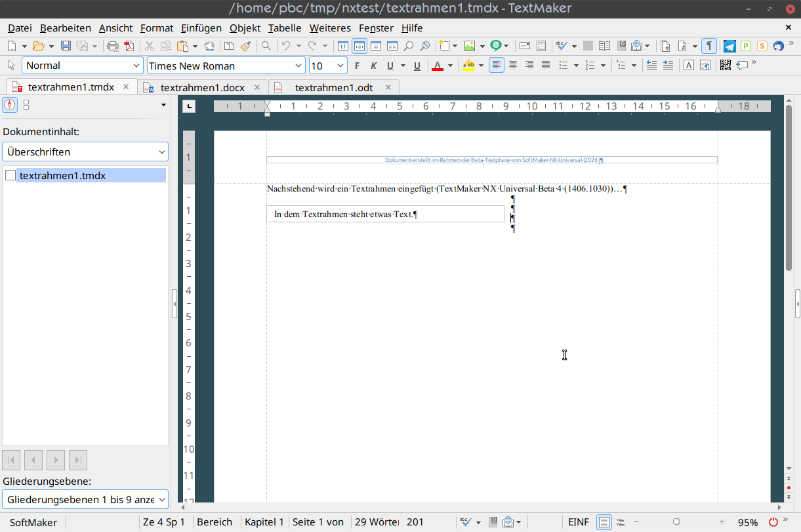Click the Insert picture icon
Viewport: 801px width, 532px height.
tap(470, 46)
